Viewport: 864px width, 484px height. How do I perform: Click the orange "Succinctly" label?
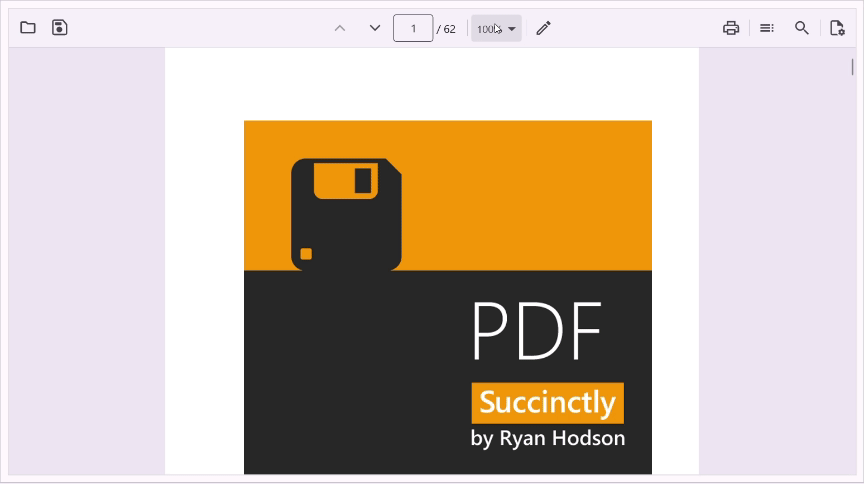pyautogui.click(x=547, y=402)
